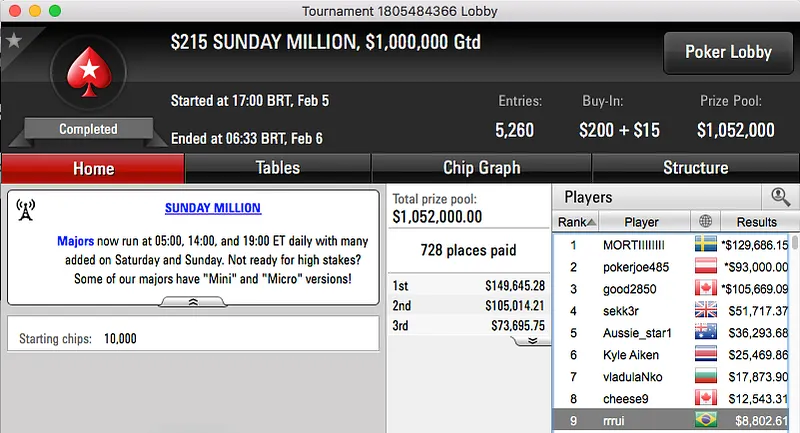The height and width of the screenshot is (433, 800).
Task: Switch to the Tables tab
Action: (278, 168)
